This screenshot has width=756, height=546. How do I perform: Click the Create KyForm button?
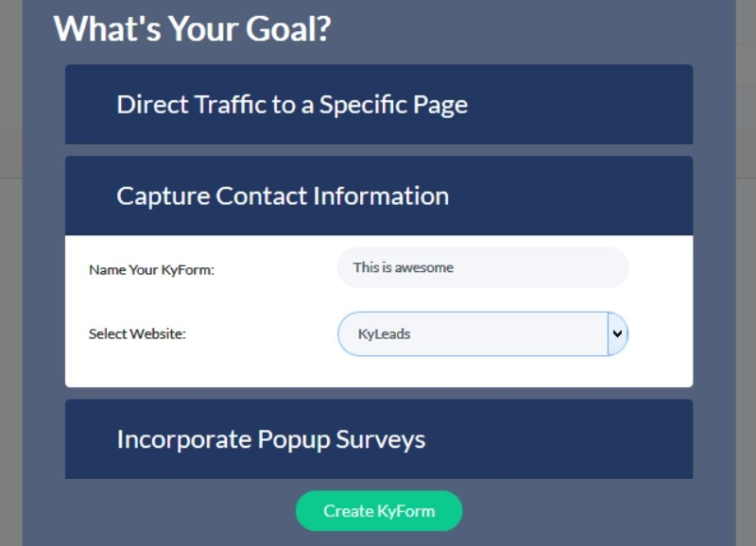point(379,511)
